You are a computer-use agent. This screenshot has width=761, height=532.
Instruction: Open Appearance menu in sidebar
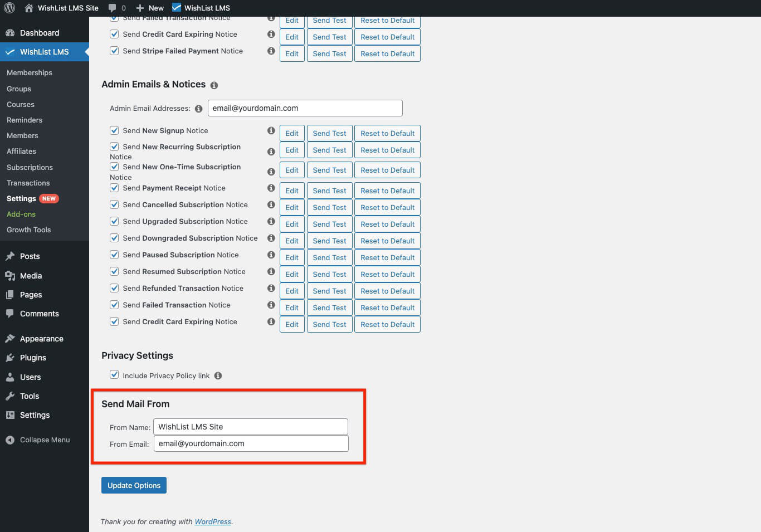41,339
